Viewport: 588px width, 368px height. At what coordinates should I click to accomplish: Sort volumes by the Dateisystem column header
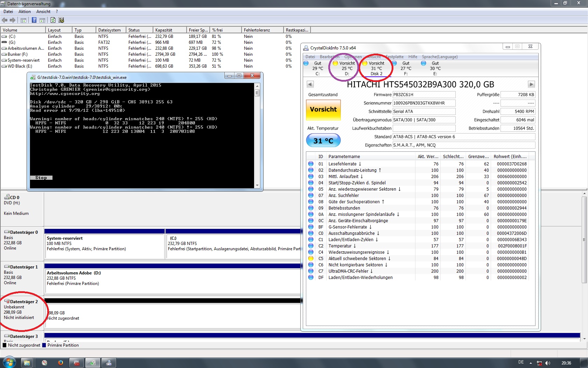[x=111, y=30]
